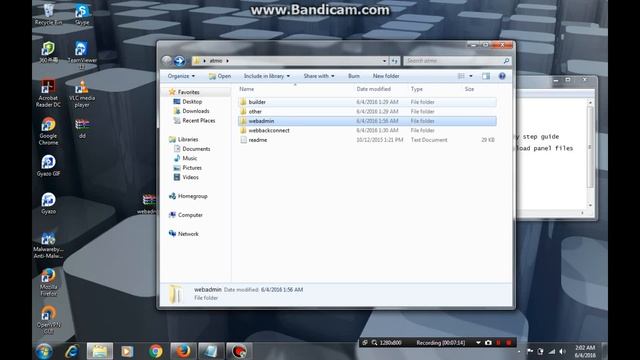
Task: Select Computer in the navigation pane
Action: [190, 215]
